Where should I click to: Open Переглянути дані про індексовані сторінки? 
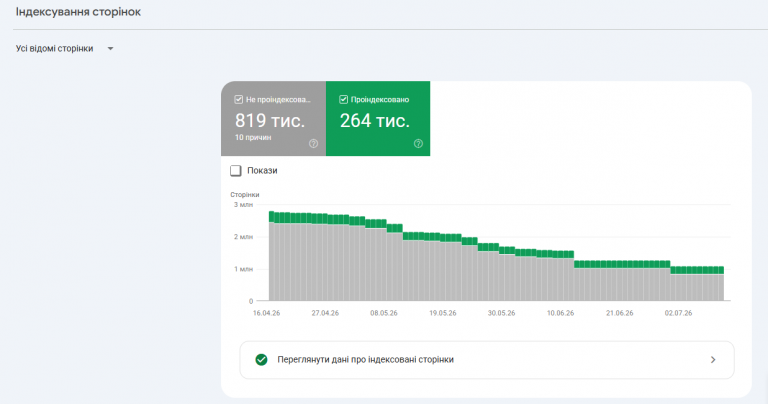click(487, 360)
